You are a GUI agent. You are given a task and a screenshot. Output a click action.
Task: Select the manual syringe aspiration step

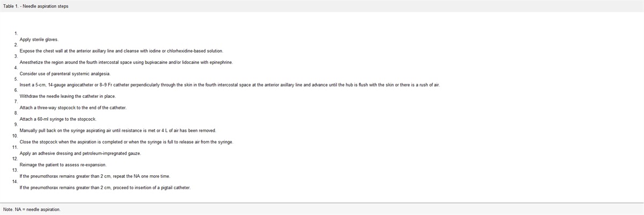point(118,131)
